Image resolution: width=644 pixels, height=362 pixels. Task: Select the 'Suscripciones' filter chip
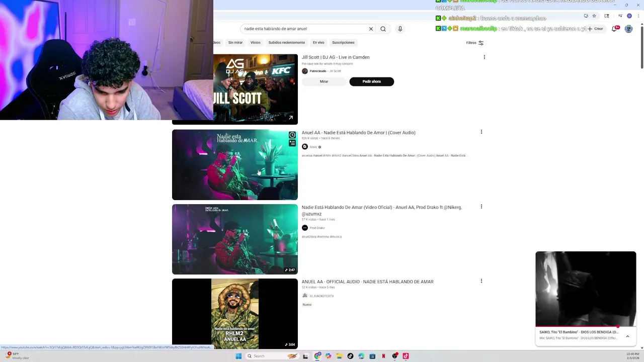pos(343,43)
